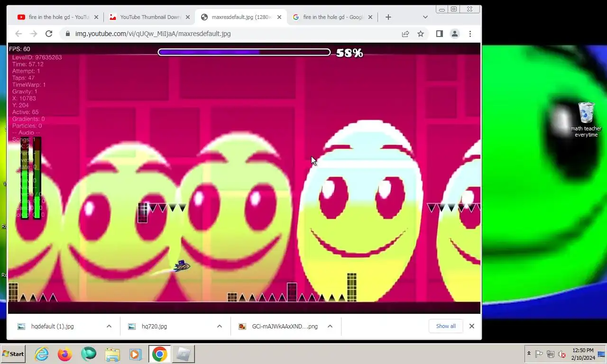607x364 pixels.
Task: Go back to previous page
Action: click(18, 34)
